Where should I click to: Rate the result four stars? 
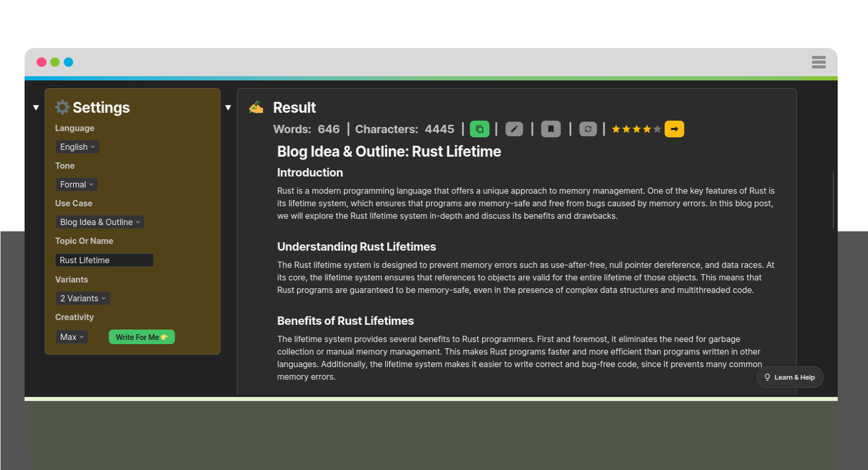point(647,129)
